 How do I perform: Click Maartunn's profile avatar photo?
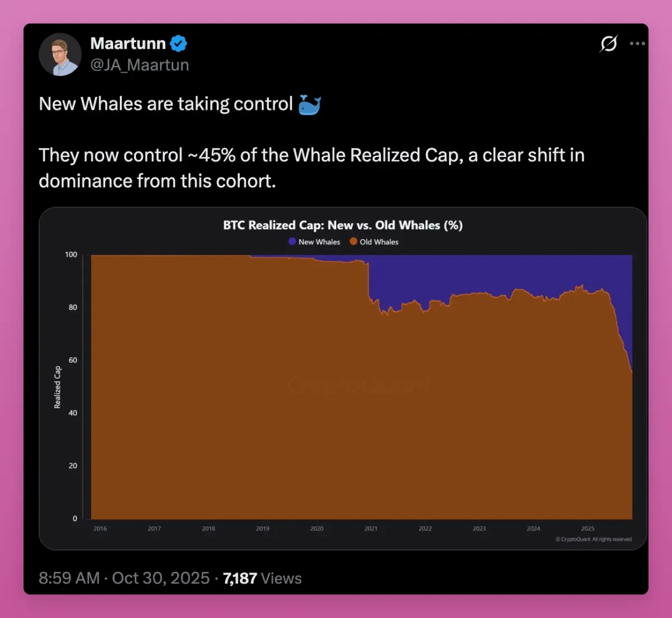point(60,54)
